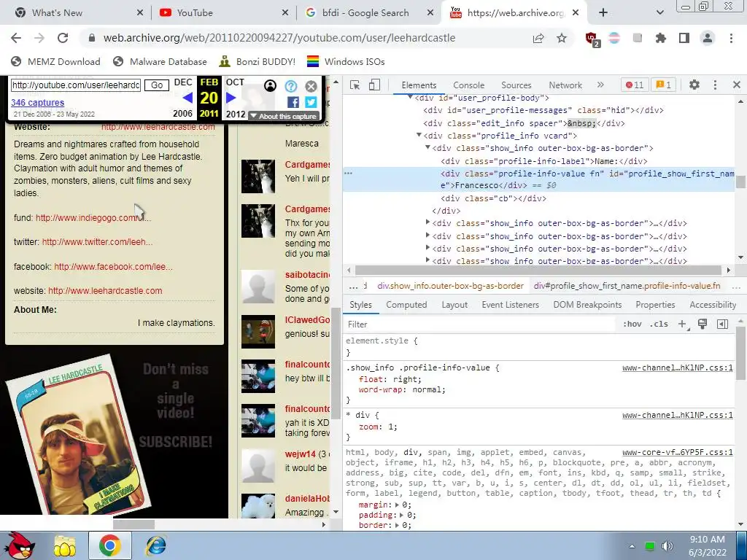Open the DOM Breakpoints tab
The width and height of the screenshot is (747, 560).
point(587,305)
